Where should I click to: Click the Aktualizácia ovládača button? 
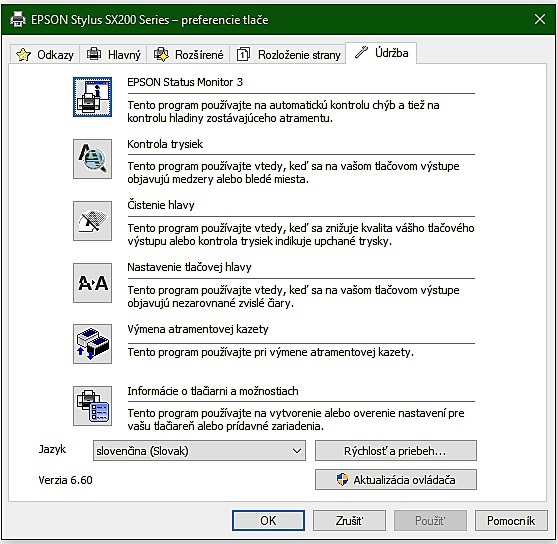coord(396,480)
